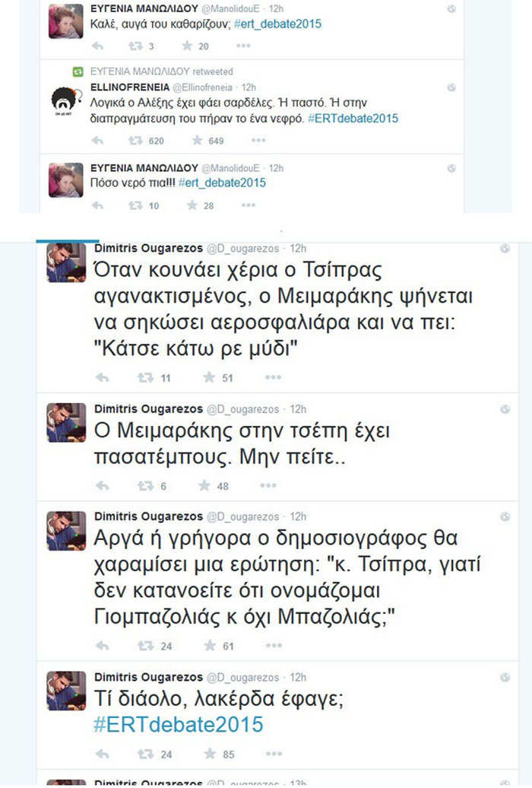This screenshot has width=532, height=788.
Task: Retweet the Ellinofreneia tweet with 620 retweets
Action: tap(136, 141)
